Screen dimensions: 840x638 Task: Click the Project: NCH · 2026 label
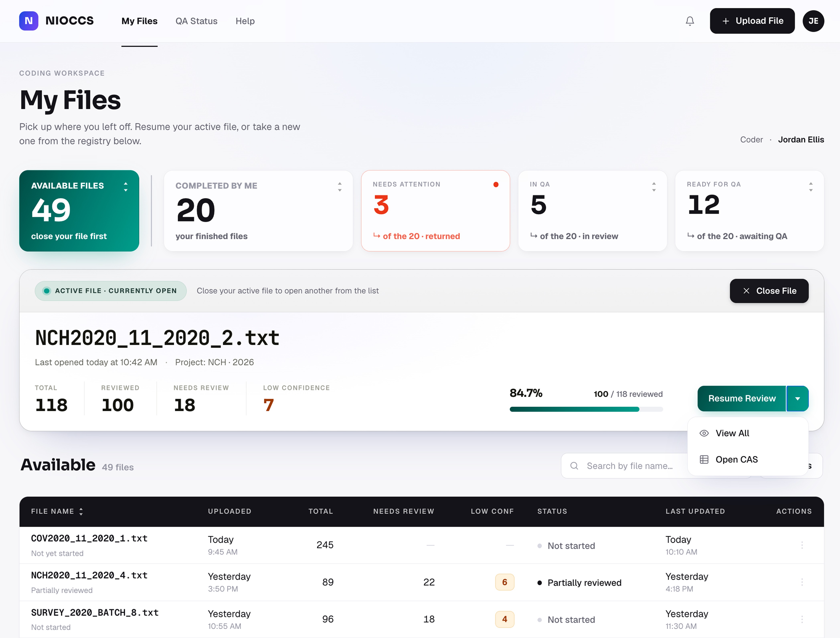[x=214, y=363]
